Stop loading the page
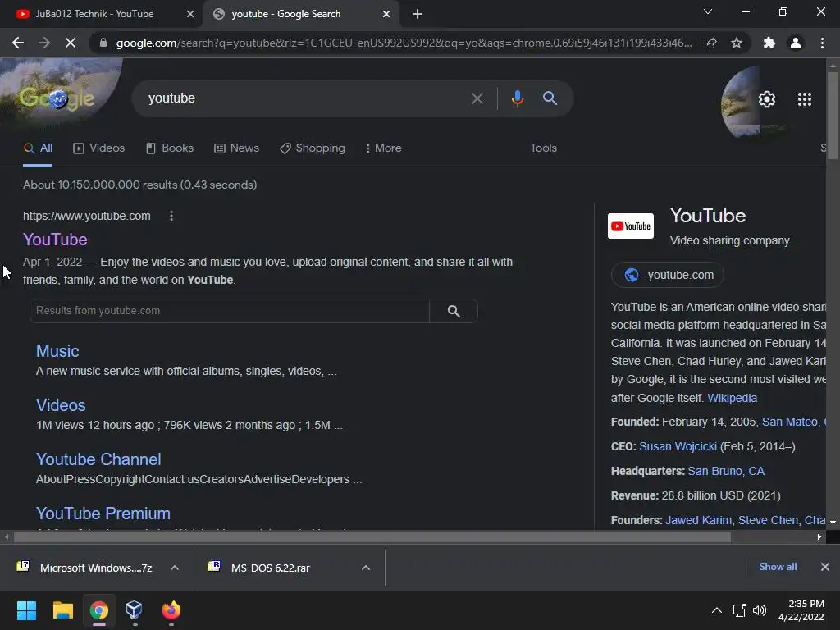This screenshot has height=630, width=840. [71, 43]
